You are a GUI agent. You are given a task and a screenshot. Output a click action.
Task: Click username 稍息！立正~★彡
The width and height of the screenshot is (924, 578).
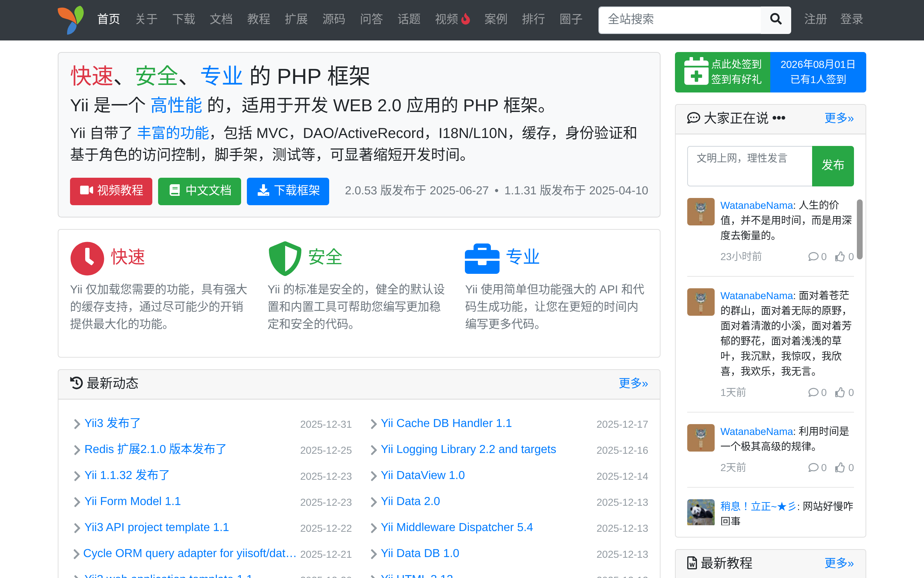758,506
